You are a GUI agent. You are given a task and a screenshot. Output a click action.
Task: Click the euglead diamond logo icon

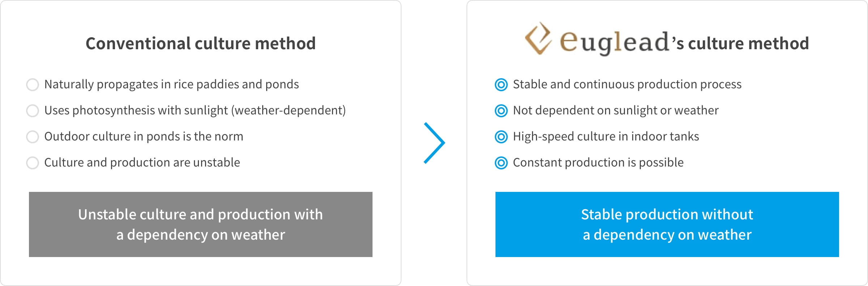539,38
